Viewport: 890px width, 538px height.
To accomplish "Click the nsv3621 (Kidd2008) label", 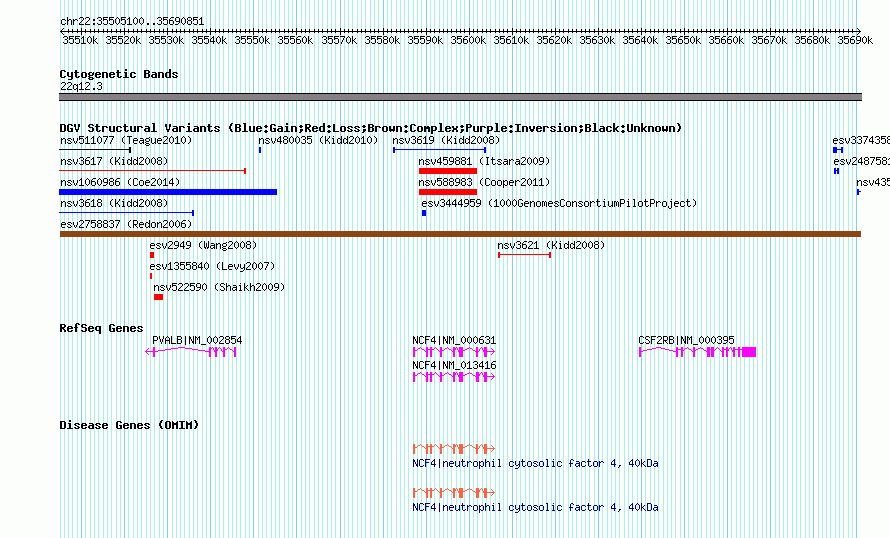I will pos(551,245).
